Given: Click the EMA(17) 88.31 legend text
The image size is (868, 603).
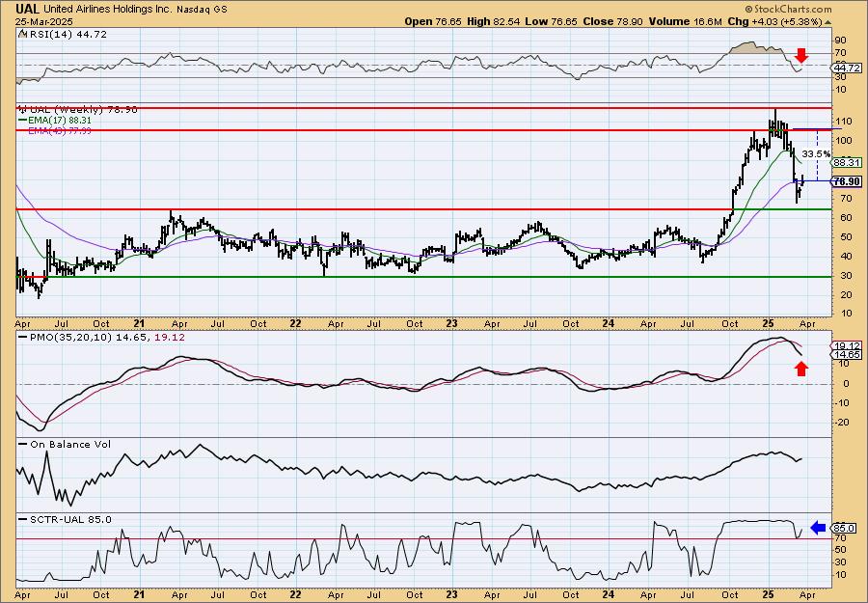Looking at the screenshot, I should pos(60,121).
